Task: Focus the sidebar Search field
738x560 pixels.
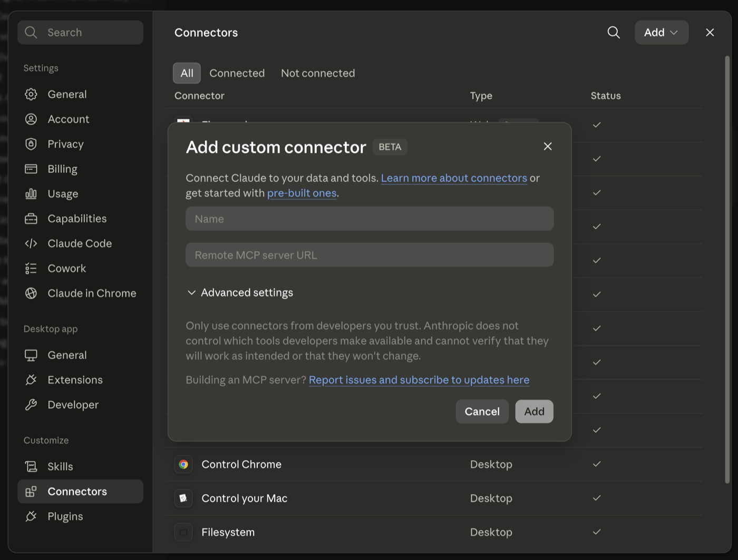Action: (80, 32)
